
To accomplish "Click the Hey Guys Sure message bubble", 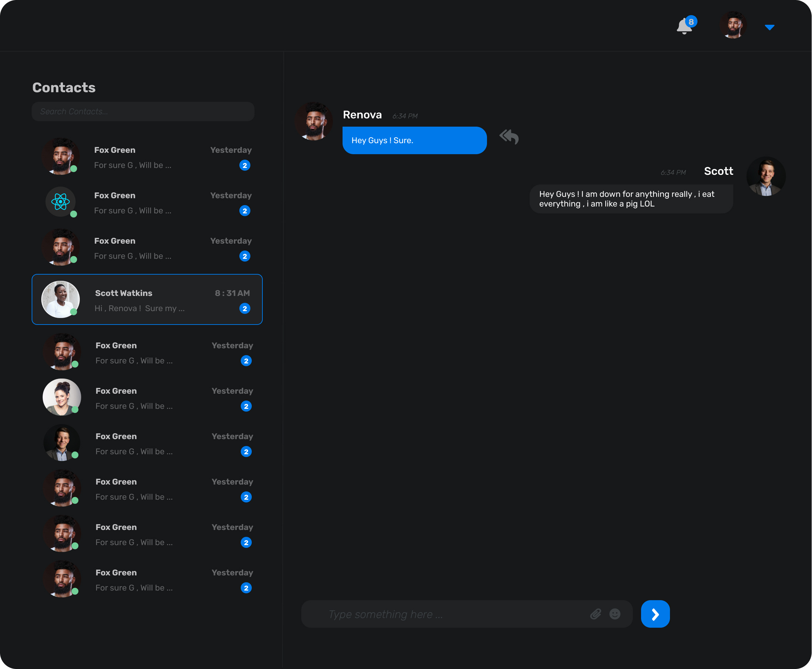I will (x=414, y=140).
